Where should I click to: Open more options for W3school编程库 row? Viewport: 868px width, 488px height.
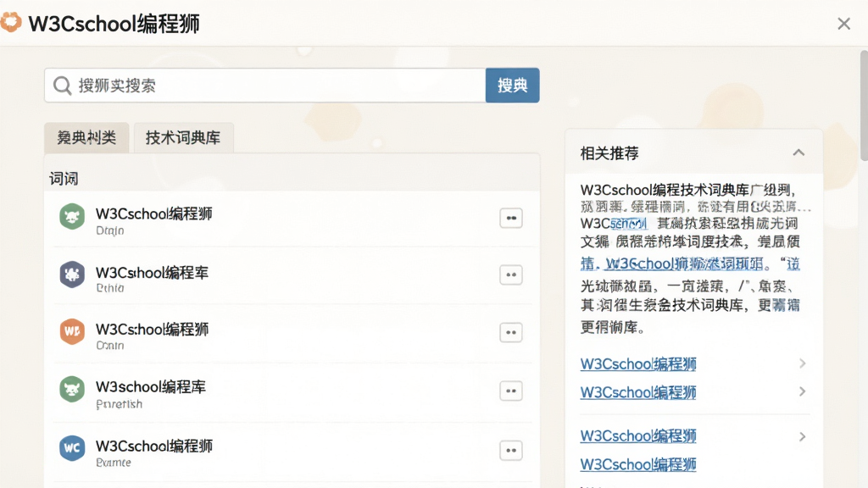click(x=511, y=391)
